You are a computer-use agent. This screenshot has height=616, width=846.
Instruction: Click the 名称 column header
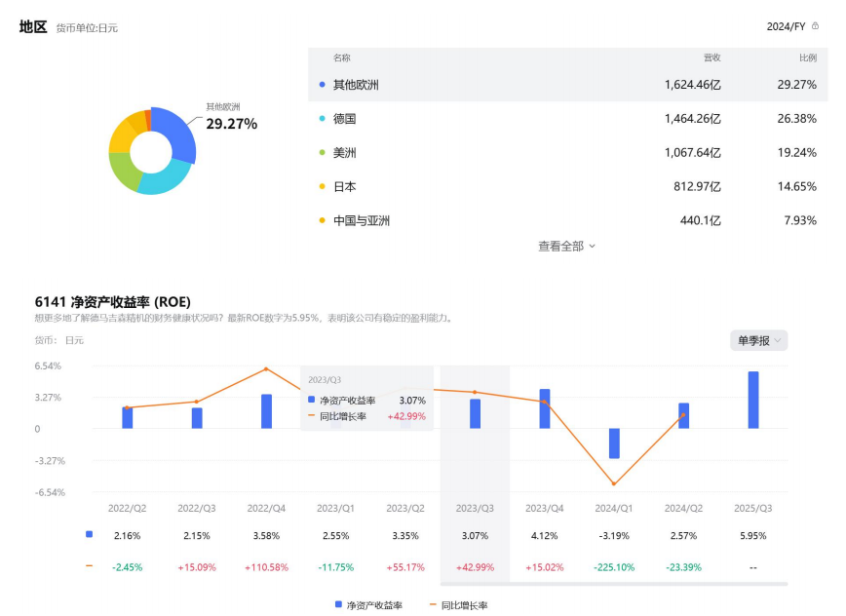[x=341, y=58]
